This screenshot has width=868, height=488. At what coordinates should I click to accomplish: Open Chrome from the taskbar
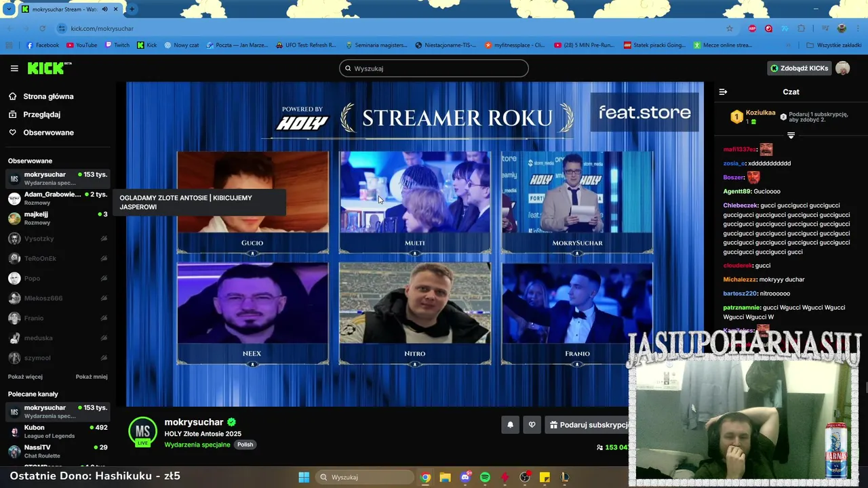point(425,477)
